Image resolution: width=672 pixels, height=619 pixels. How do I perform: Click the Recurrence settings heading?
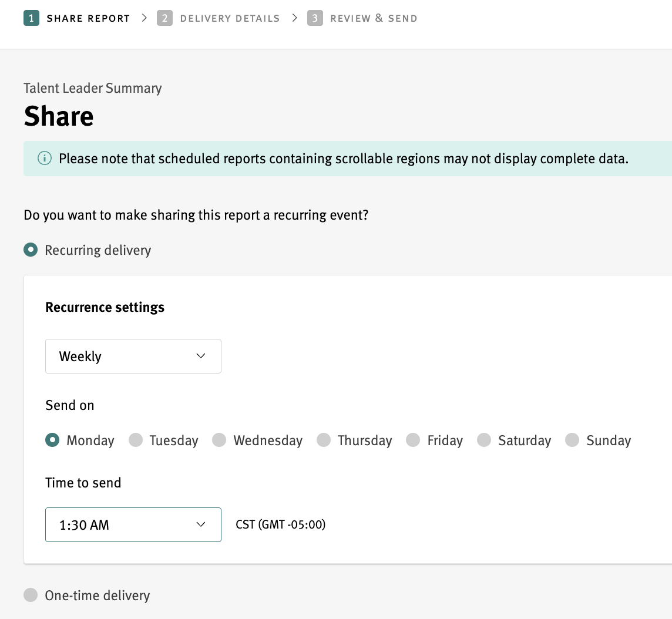coord(105,308)
